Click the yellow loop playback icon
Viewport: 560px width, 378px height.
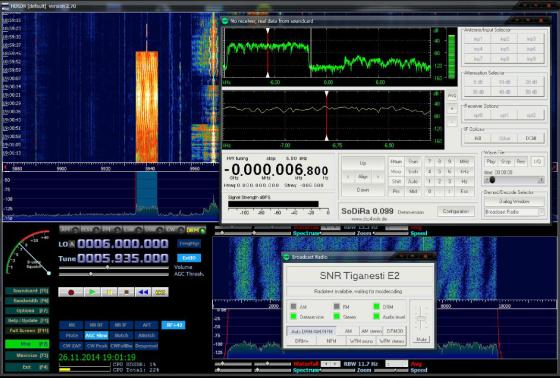[x=160, y=292]
